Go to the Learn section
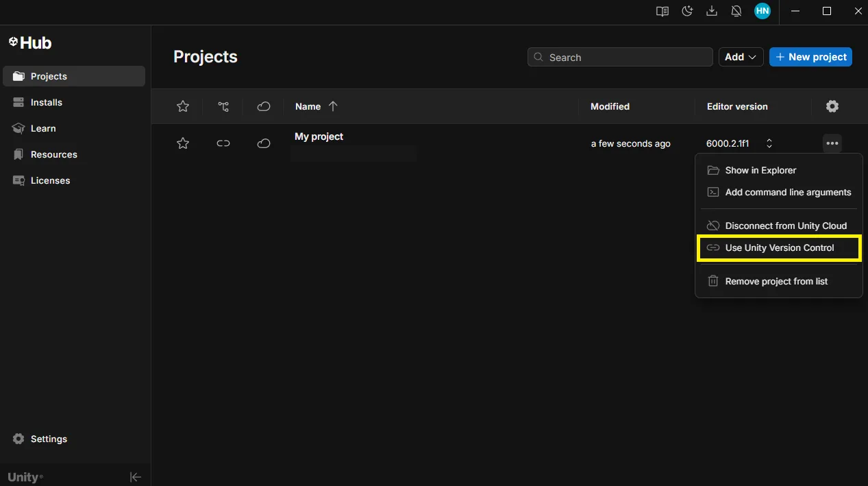 [x=42, y=128]
